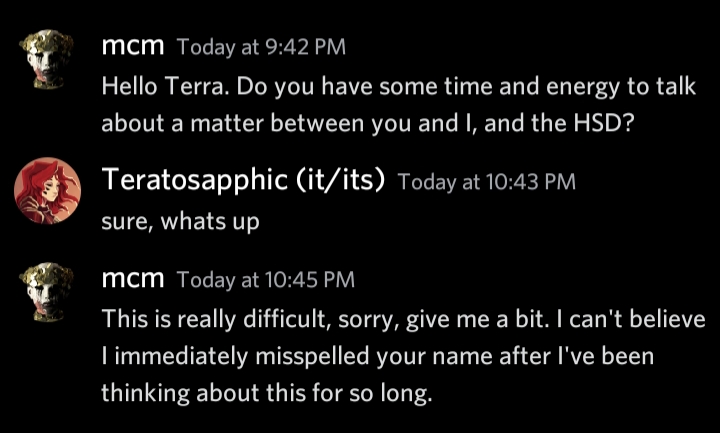Screen dimensions: 720x433
Task: Open the mcm username above the Hello Terra message
Action: coord(133,47)
